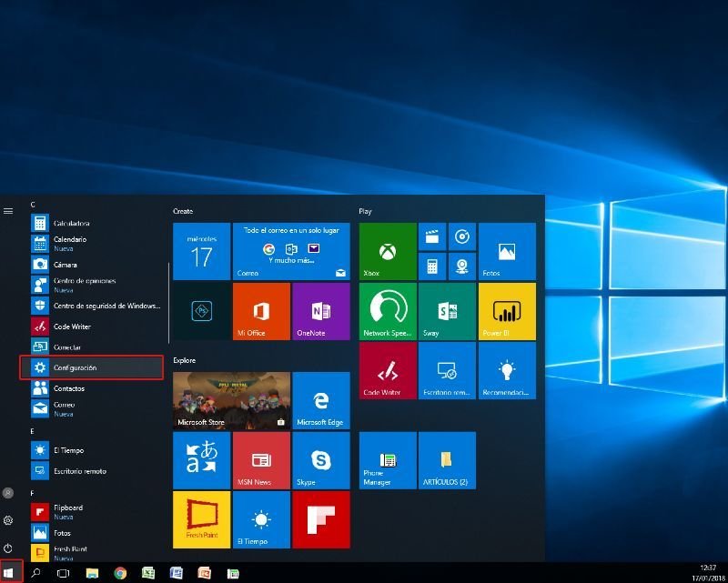Launch the Power BI tile
728x583 pixels.
click(x=507, y=311)
